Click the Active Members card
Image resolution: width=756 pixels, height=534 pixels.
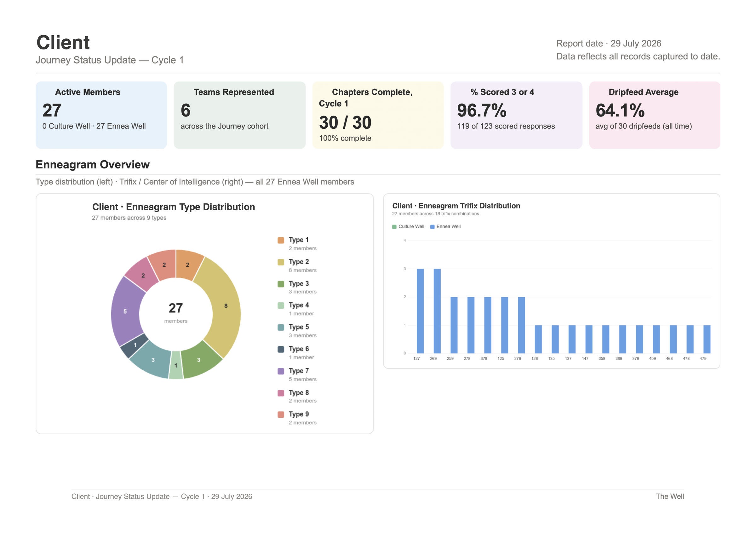pos(101,115)
